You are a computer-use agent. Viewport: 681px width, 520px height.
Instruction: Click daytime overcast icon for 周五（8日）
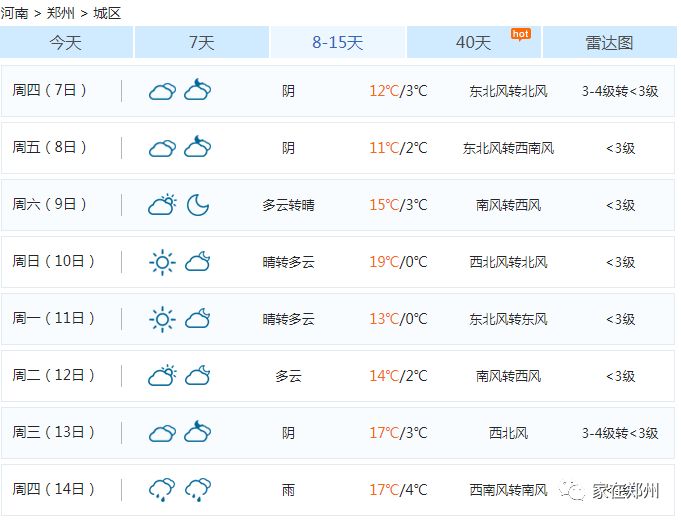[162, 148]
